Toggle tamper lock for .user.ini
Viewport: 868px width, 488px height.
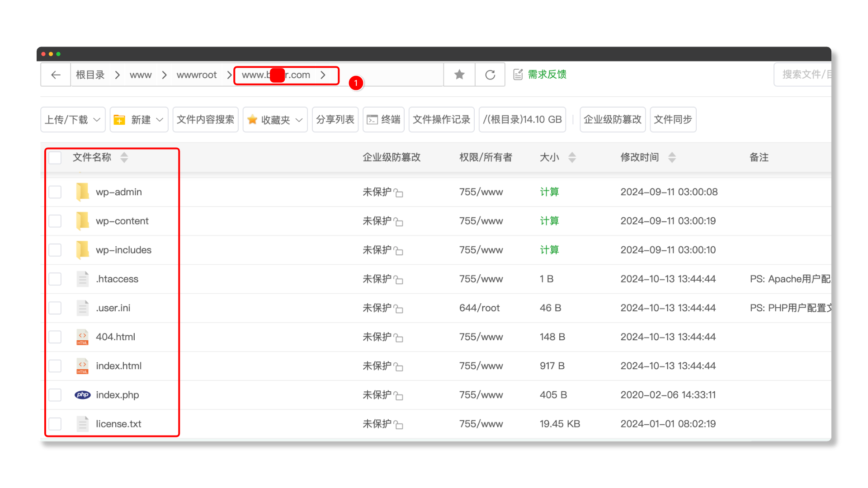pyautogui.click(x=398, y=309)
